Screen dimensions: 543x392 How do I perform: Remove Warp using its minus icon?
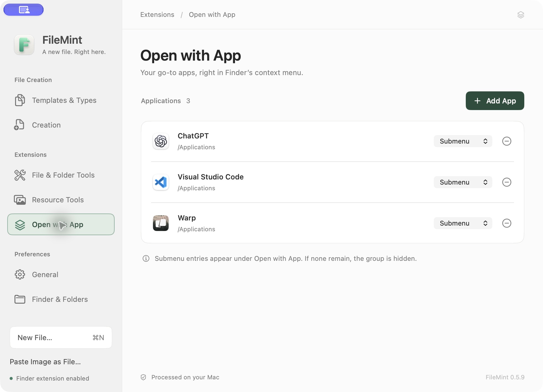tap(507, 223)
